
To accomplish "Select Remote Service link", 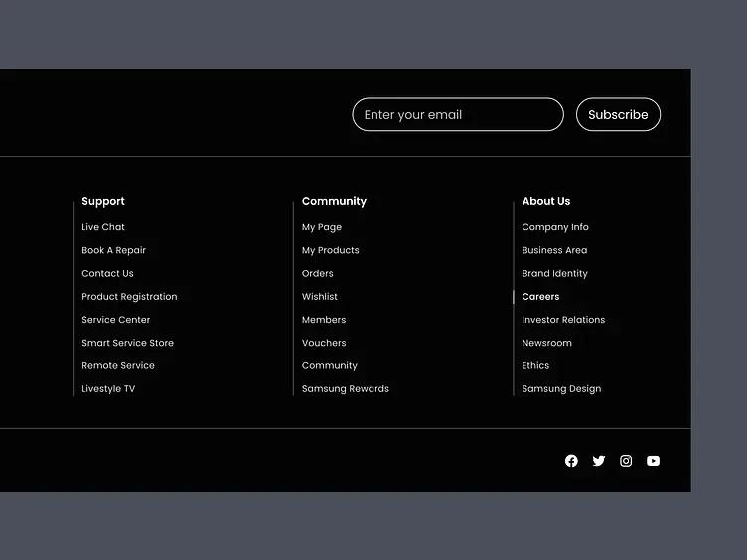I will [x=117, y=365].
